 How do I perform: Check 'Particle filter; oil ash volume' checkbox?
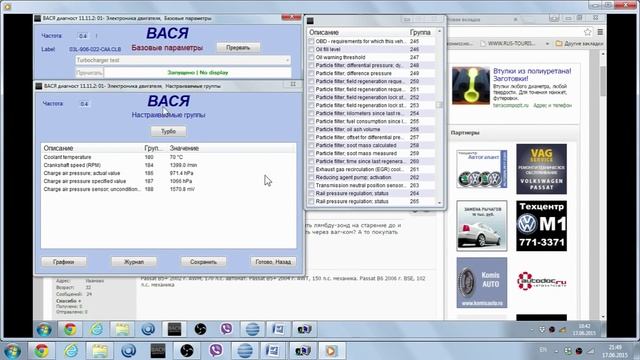point(311,129)
